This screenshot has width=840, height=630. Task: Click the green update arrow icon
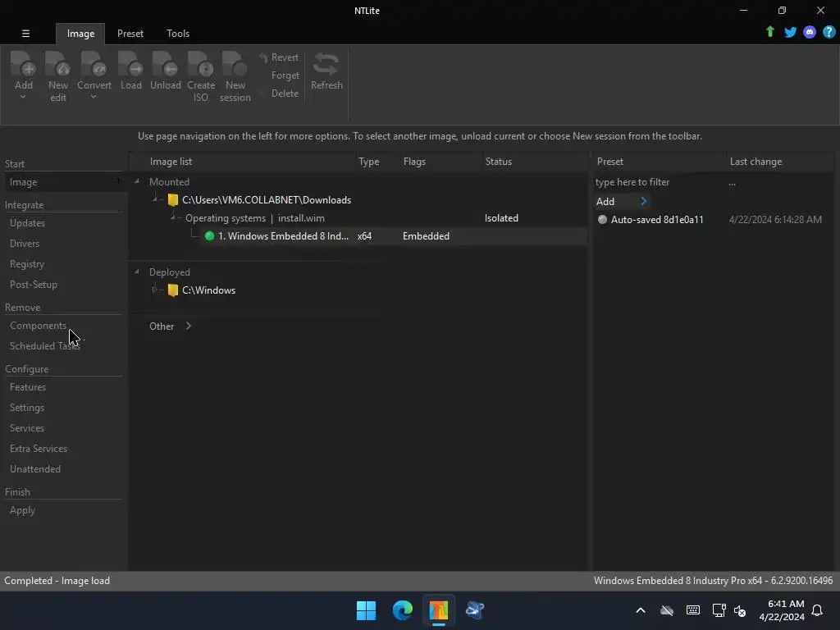769,32
